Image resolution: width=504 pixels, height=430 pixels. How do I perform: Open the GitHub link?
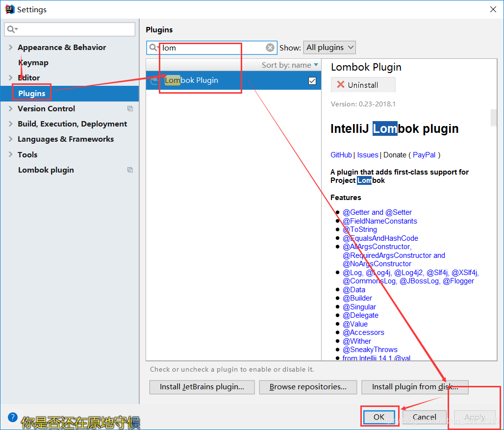[341, 155]
